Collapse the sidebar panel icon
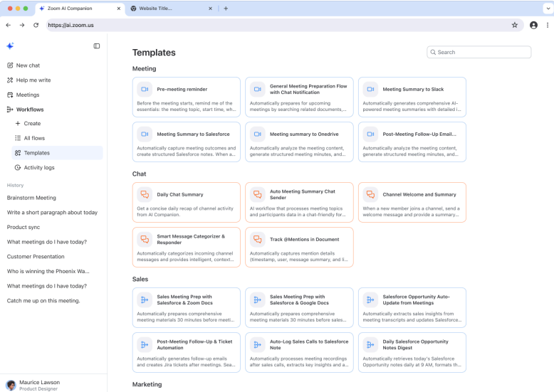 click(97, 46)
